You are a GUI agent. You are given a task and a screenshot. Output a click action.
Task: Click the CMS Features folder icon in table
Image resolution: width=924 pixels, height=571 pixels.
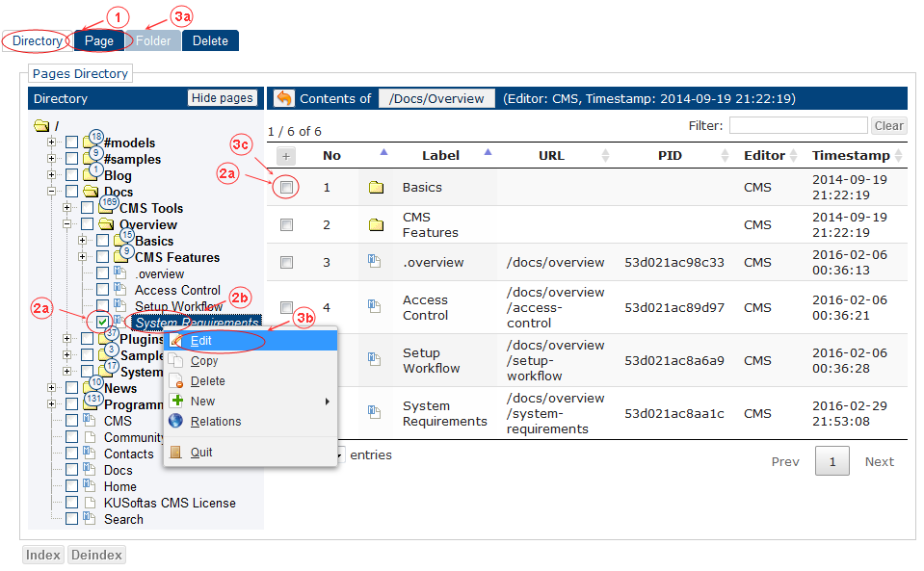coord(376,225)
